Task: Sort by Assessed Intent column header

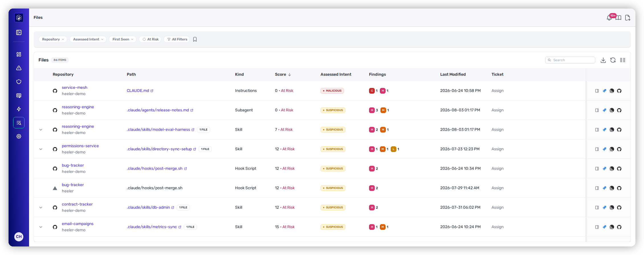Action: tap(336, 74)
